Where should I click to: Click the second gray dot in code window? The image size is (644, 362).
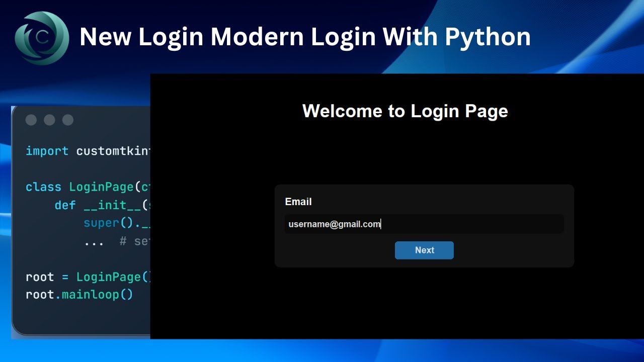(49, 120)
